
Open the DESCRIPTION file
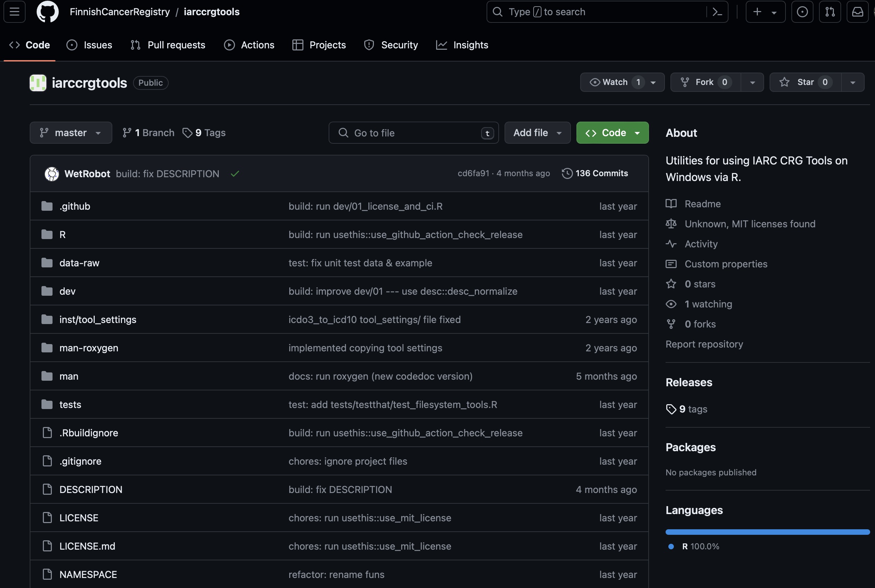[x=91, y=490]
